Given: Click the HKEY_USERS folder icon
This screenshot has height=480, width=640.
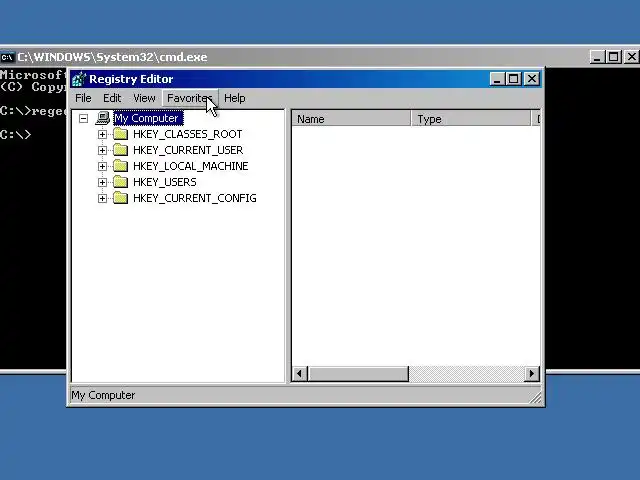Looking at the screenshot, I should click(120, 182).
